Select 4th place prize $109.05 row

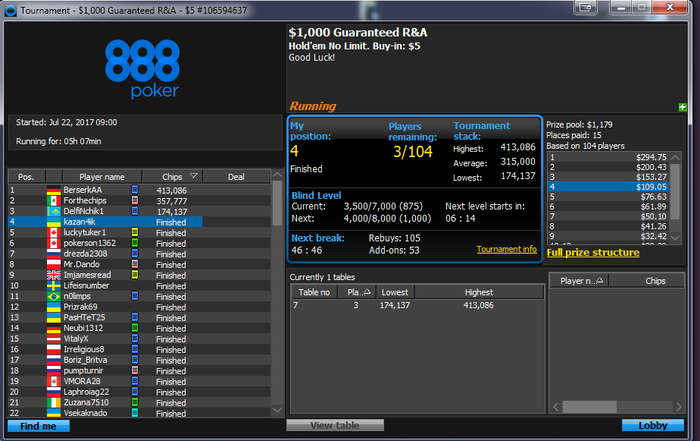[608, 187]
